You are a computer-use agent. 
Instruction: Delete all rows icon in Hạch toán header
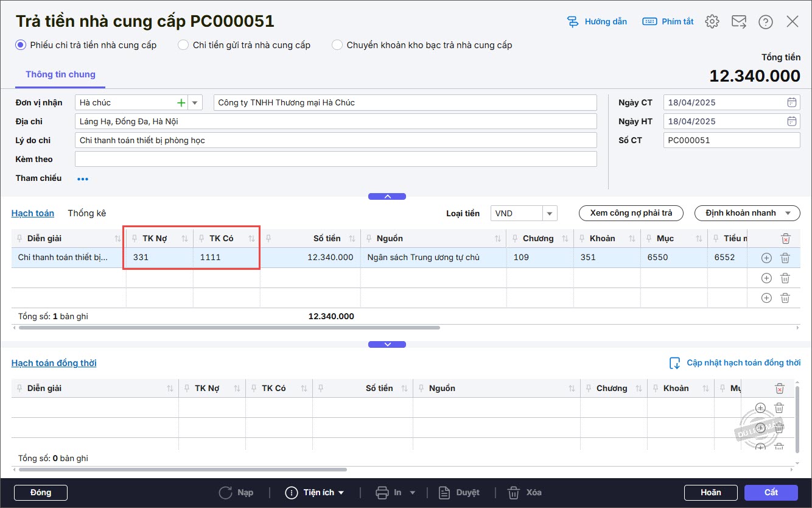pyautogui.click(x=786, y=239)
